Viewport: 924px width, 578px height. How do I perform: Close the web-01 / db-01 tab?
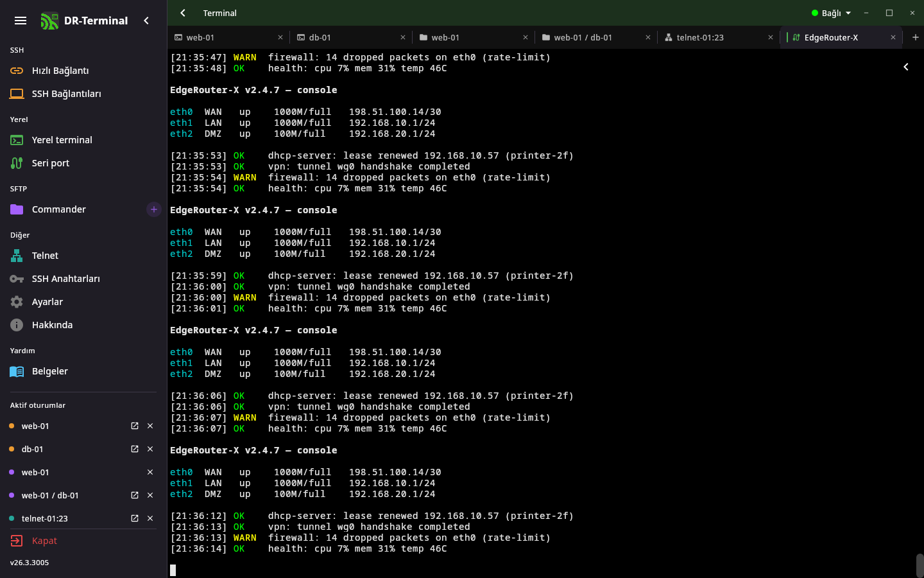pos(648,37)
